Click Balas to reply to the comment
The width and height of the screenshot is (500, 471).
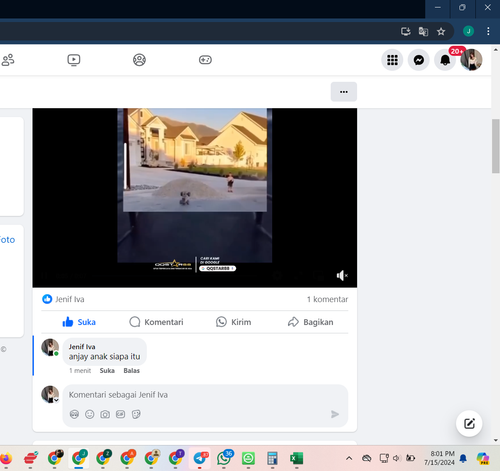132,371
